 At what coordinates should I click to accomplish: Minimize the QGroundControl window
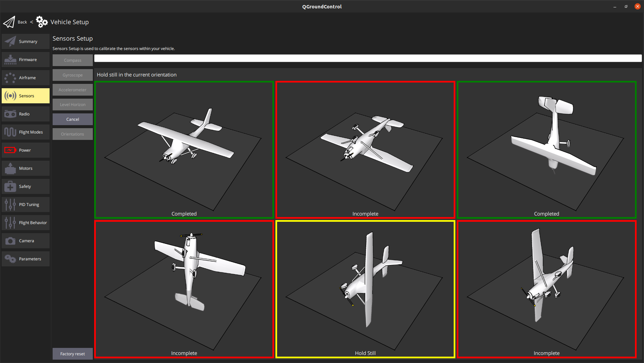pyautogui.click(x=615, y=7)
